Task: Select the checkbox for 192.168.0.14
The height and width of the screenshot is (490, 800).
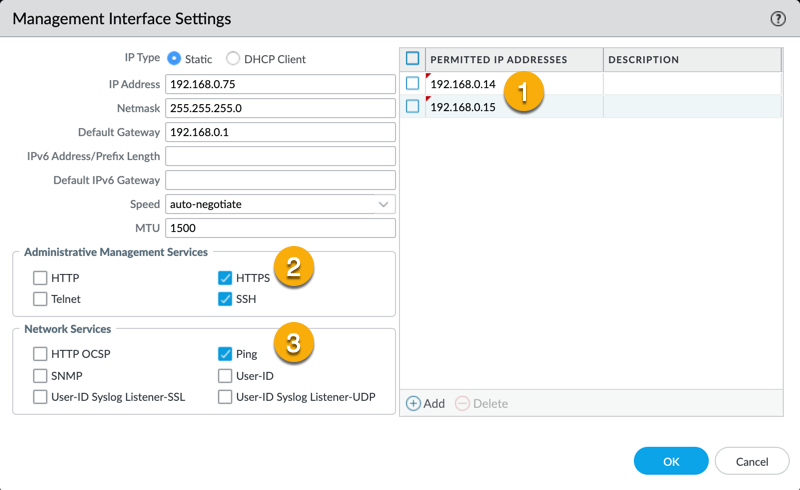Action: (412, 84)
